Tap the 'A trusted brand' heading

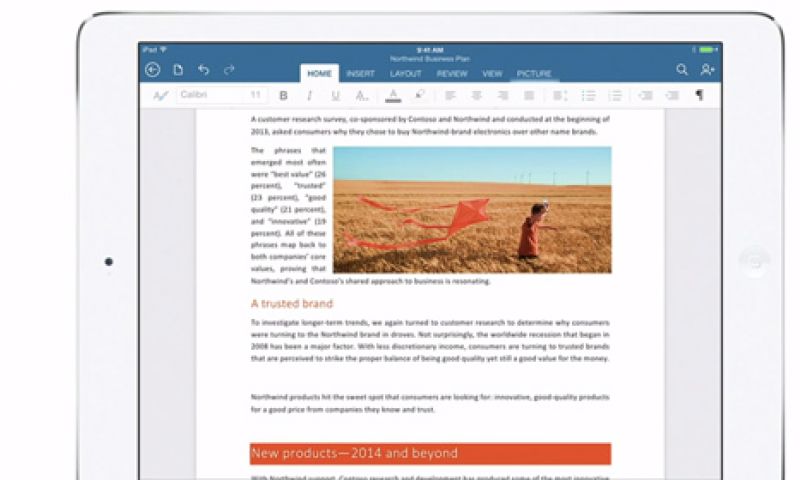[292, 304]
